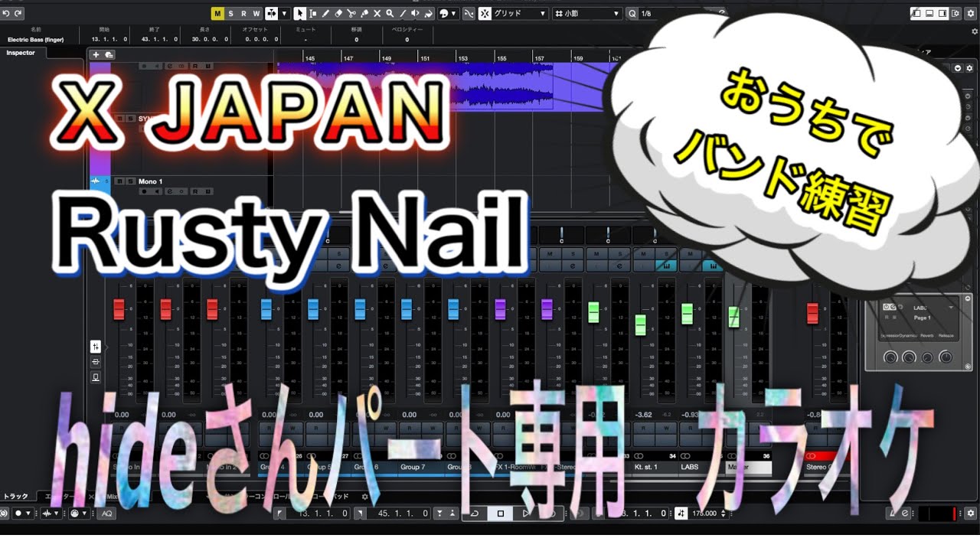Open toolbar settings gear at top right
Viewport: 980px width, 551px height.
(x=970, y=13)
